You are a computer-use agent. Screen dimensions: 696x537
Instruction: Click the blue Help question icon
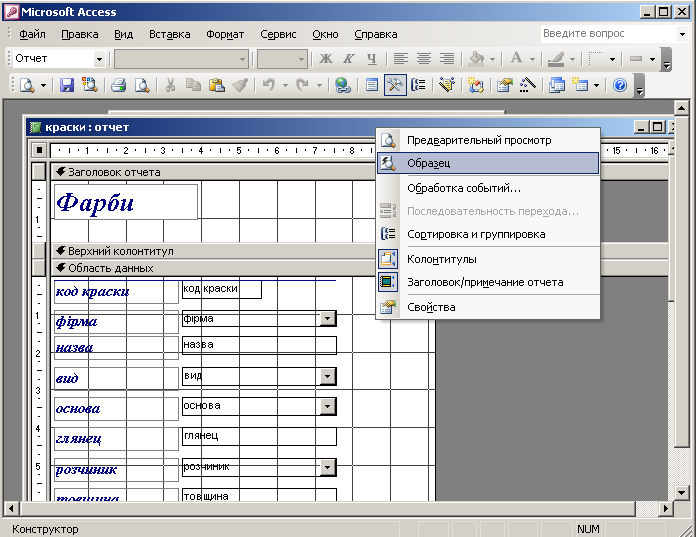coord(620,85)
